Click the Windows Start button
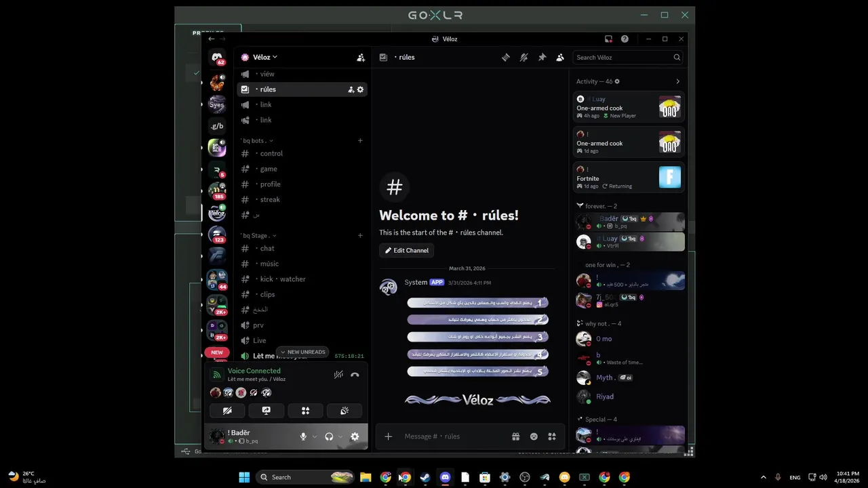 (x=244, y=477)
